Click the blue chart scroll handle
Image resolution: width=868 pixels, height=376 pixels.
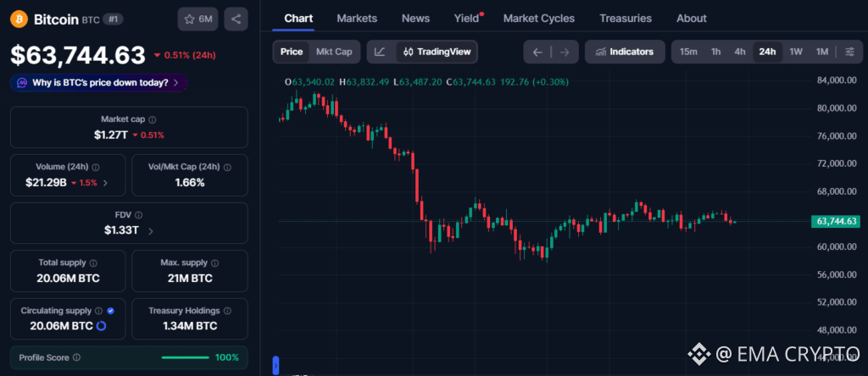tap(275, 366)
